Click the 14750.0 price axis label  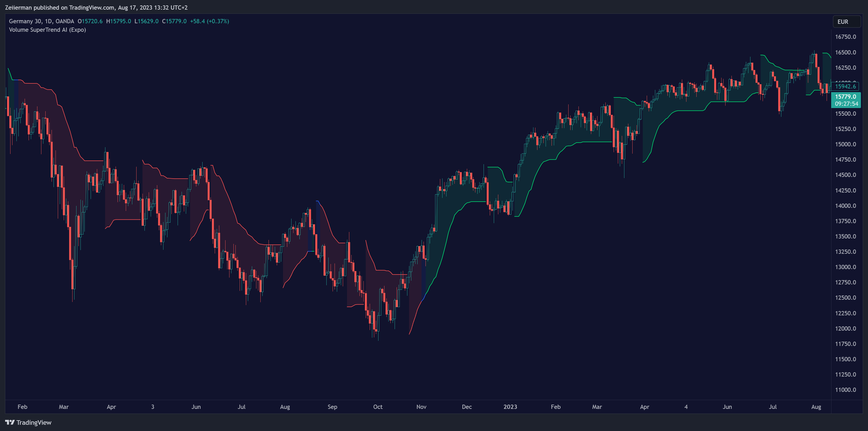click(845, 160)
